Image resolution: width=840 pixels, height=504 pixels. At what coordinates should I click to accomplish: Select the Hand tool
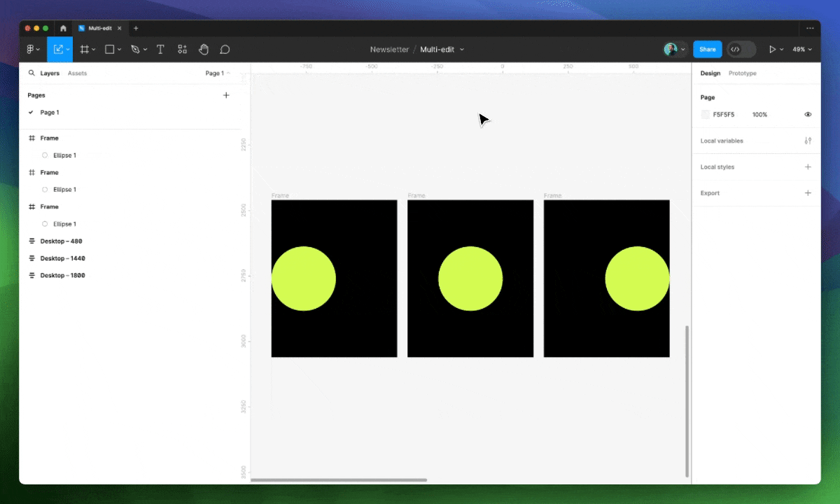[204, 50]
